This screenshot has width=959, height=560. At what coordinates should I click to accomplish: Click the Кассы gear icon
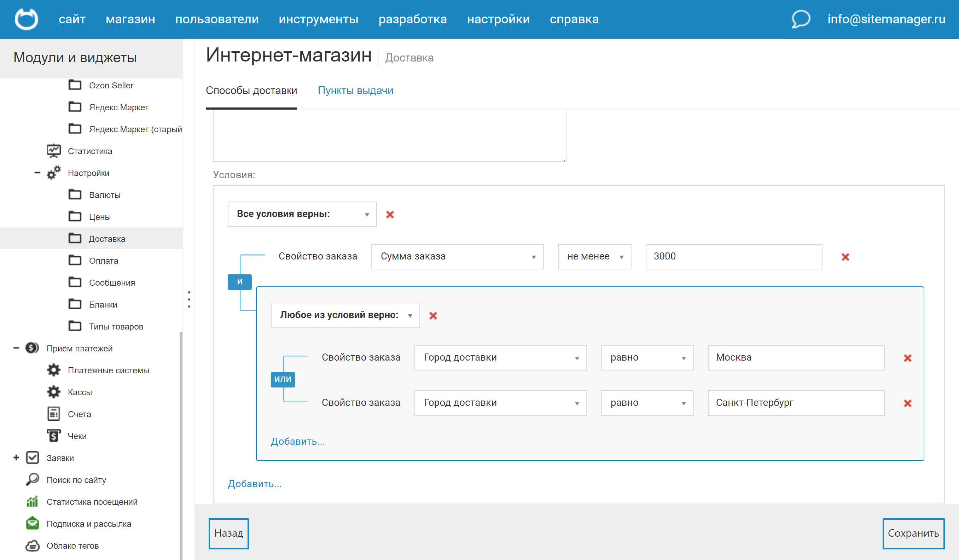[x=54, y=392]
